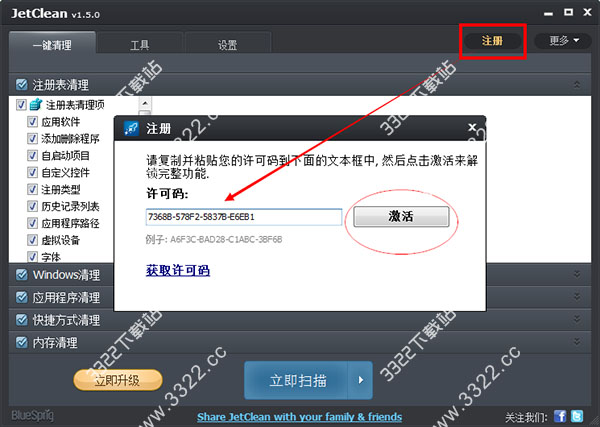Expand the 内存清理 section chevron
The image size is (600, 427).
[x=577, y=342]
